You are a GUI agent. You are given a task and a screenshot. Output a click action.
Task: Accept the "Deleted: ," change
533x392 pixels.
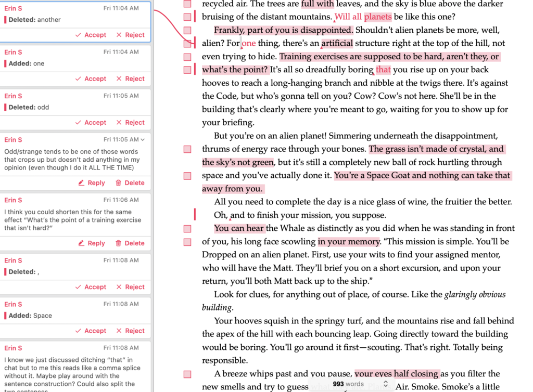tap(91, 287)
